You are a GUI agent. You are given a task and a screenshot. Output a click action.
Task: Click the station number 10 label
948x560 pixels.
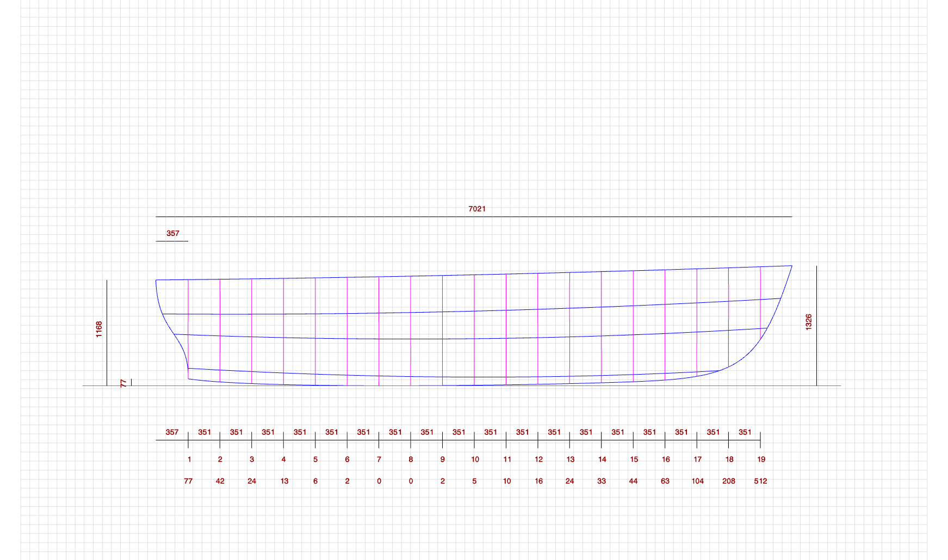475,459
